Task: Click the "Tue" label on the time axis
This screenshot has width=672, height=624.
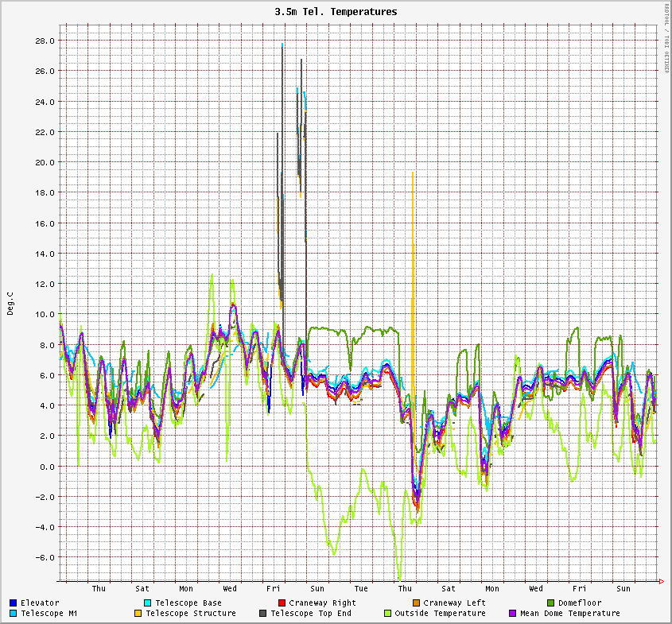Action: click(x=361, y=589)
